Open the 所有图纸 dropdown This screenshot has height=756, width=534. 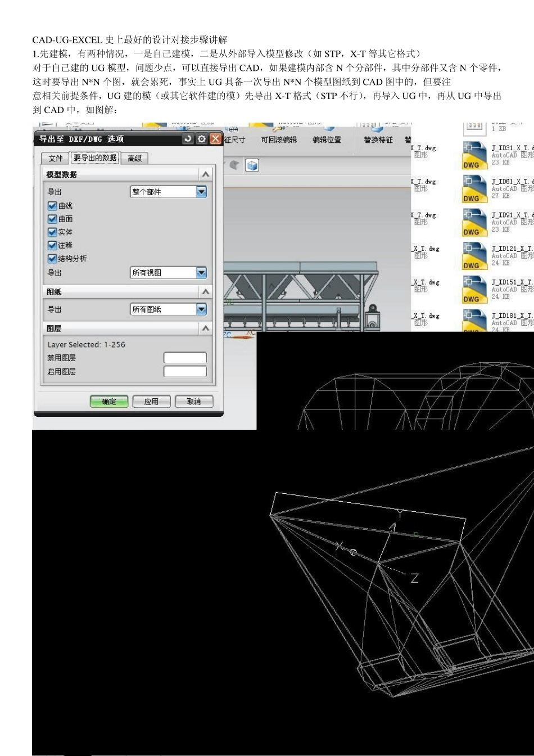coord(169,309)
